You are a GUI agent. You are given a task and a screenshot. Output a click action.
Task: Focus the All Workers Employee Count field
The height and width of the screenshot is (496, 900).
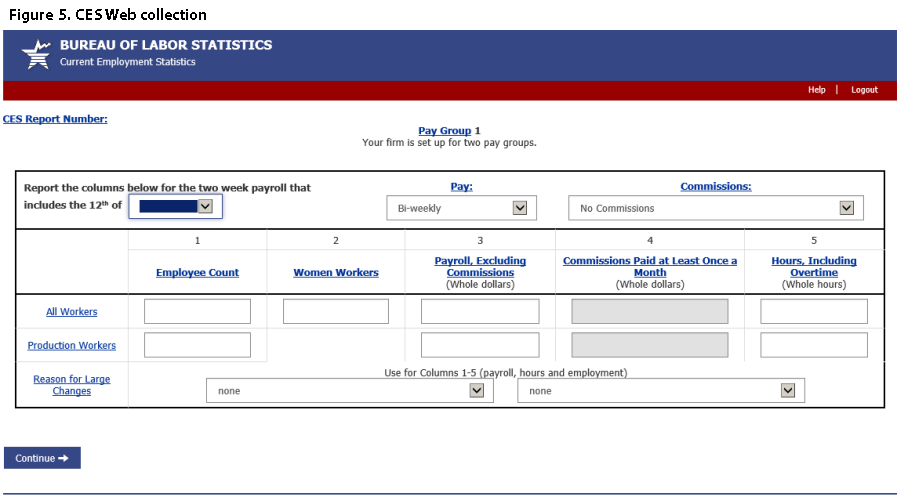coord(197,311)
